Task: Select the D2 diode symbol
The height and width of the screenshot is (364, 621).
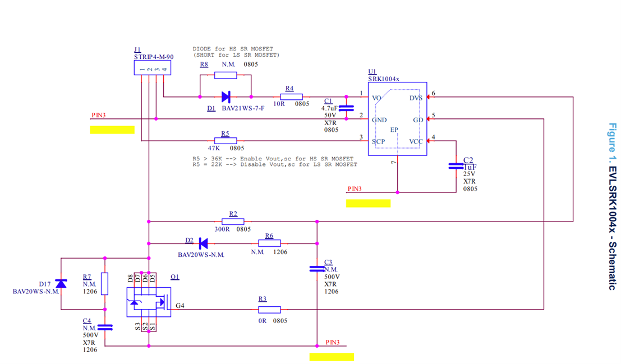Action: 203,243
